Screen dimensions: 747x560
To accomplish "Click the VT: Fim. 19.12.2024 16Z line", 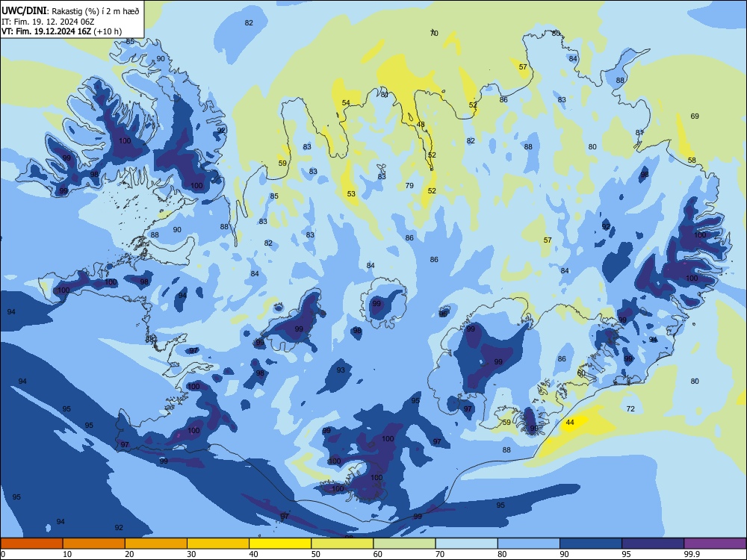I will (x=61, y=31).
